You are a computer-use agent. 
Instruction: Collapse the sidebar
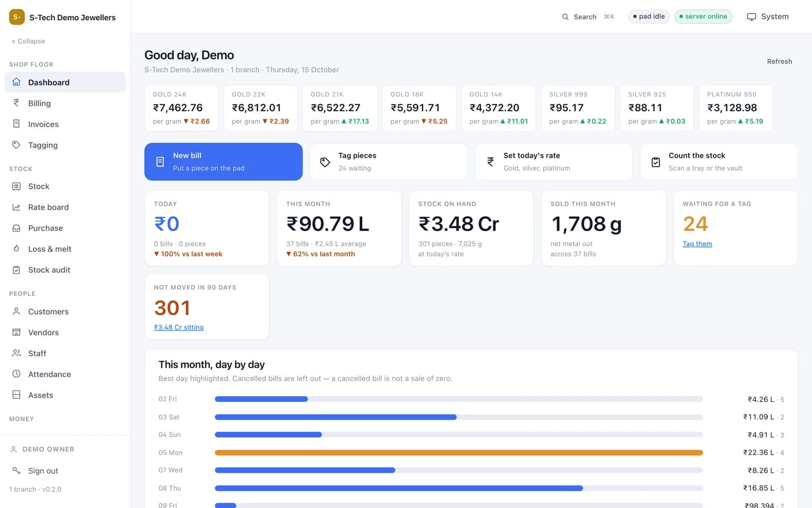[x=28, y=41]
